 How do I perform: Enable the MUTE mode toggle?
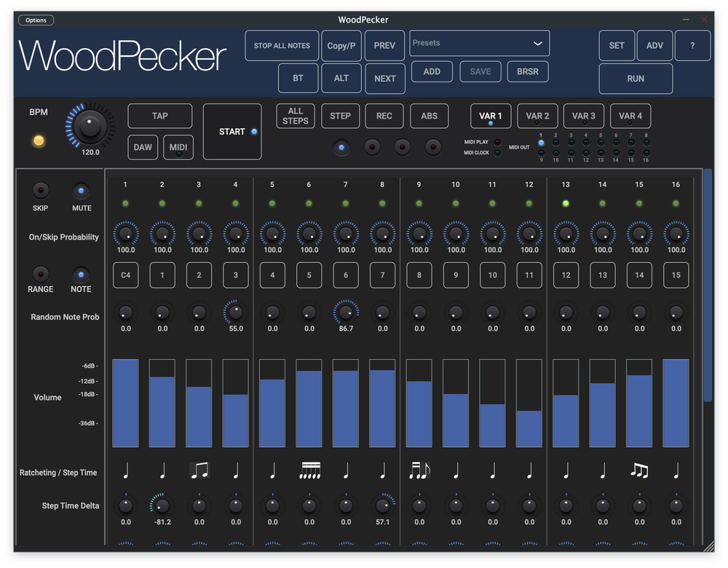82,191
